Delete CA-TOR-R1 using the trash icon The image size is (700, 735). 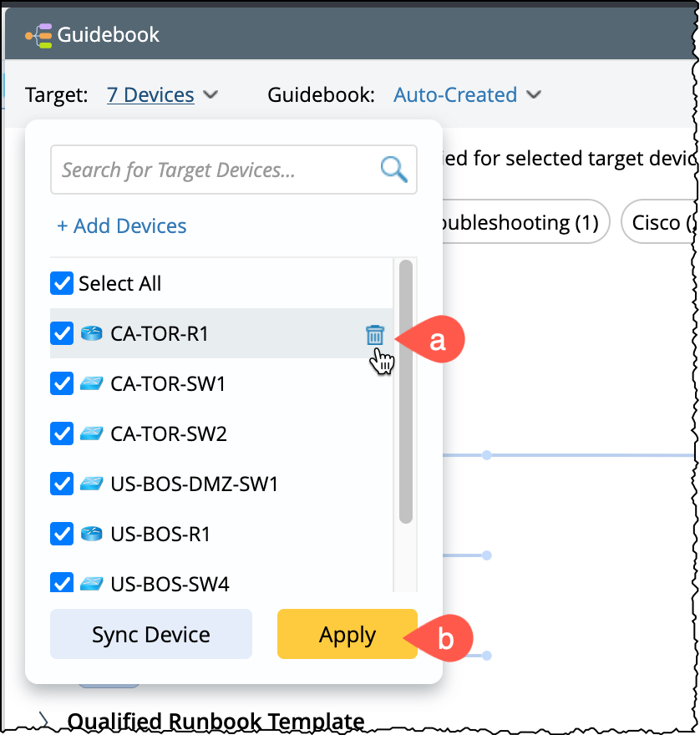pyautogui.click(x=374, y=335)
